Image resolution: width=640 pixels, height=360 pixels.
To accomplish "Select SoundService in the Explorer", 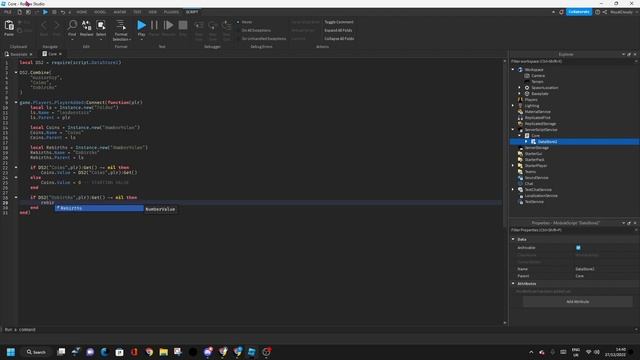I will (x=536, y=178).
